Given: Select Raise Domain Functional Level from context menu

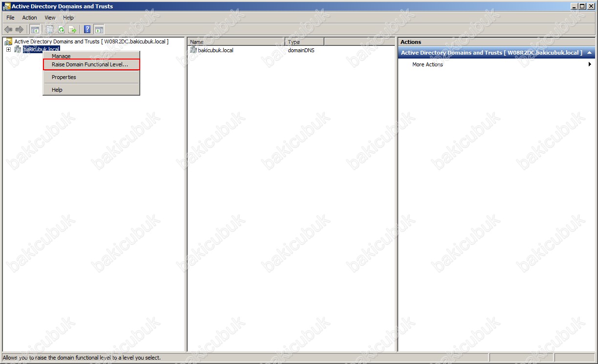Looking at the screenshot, I should click(91, 64).
